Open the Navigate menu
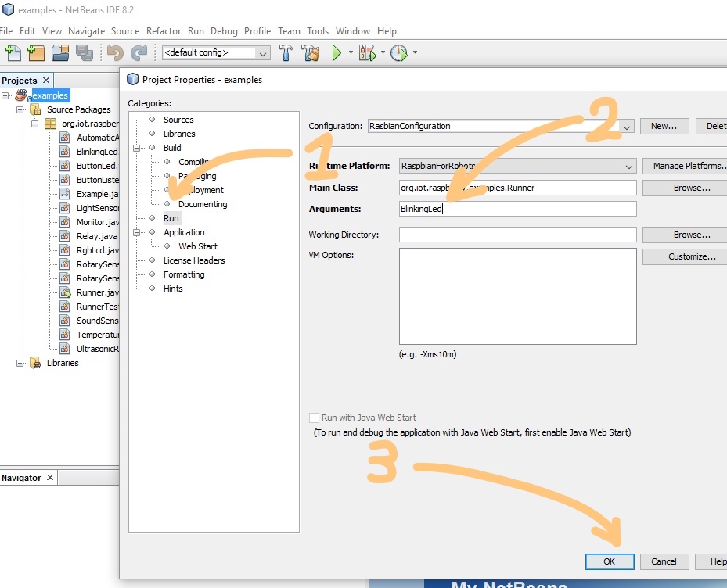This screenshot has height=588, width=727. coord(87,31)
